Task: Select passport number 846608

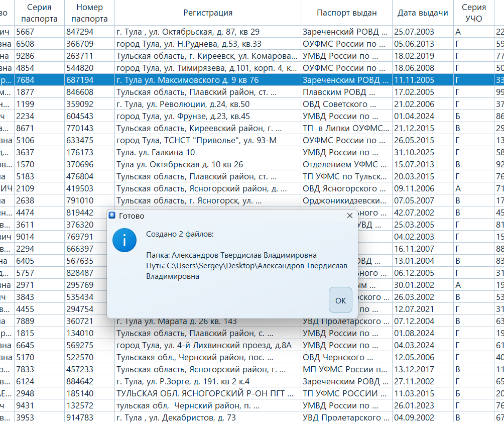Action: pyautogui.click(x=89, y=92)
